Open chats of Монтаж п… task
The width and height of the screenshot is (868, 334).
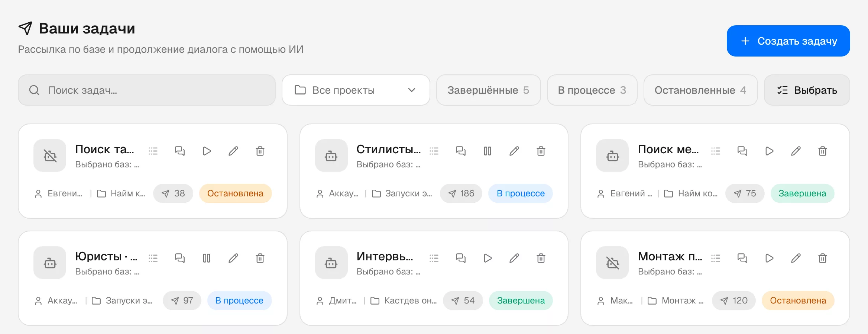pos(742,258)
